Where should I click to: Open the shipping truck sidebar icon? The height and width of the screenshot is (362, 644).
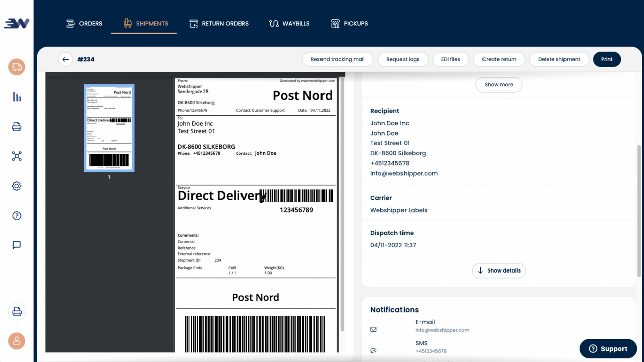(x=17, y=67)
